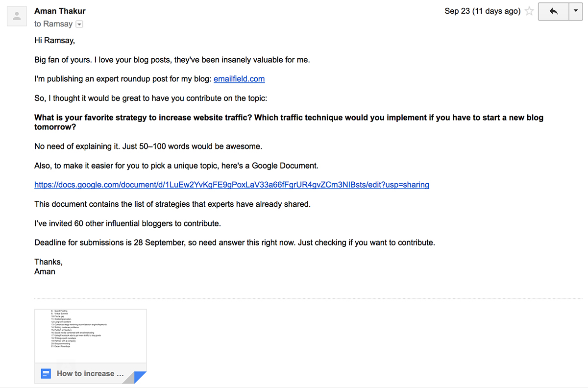The height and width of the screenshot is (388, 588).
Task: Show details arrow next to 'to Ramsay'
Action: [79, 24]
